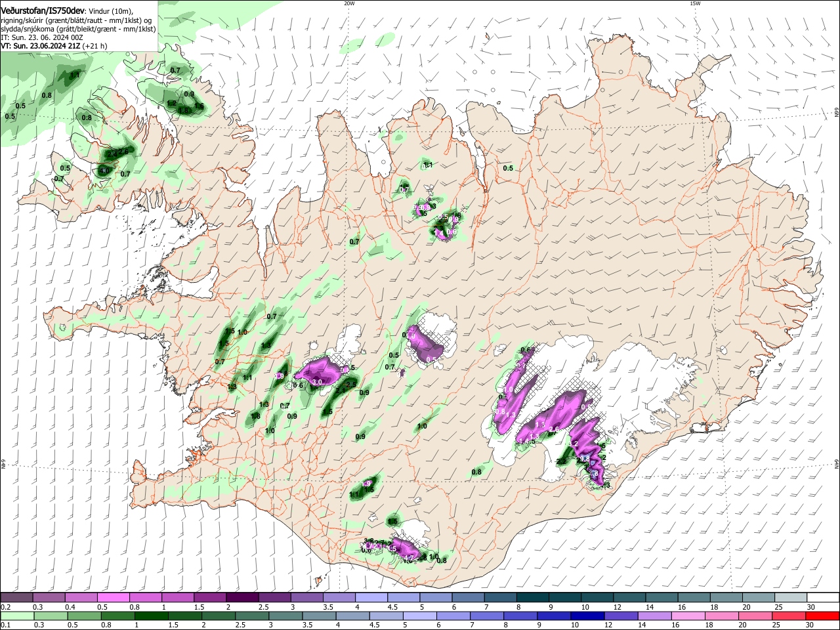Click the white '3.0' value on purple area

[x=318, y=382]
